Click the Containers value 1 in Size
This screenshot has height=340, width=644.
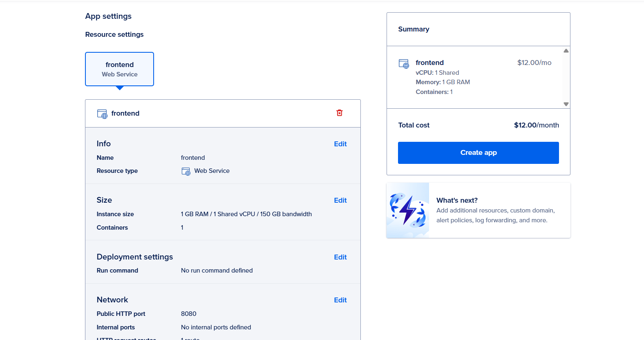[182, 228]
